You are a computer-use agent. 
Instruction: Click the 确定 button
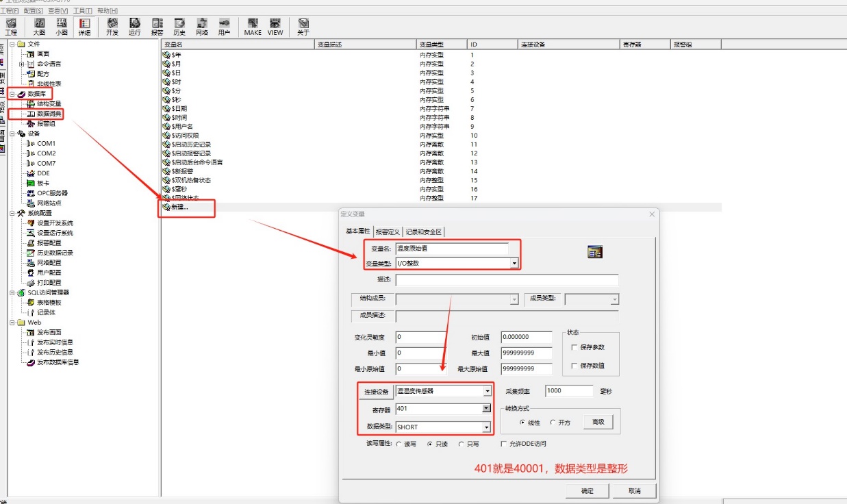point(587,491)
